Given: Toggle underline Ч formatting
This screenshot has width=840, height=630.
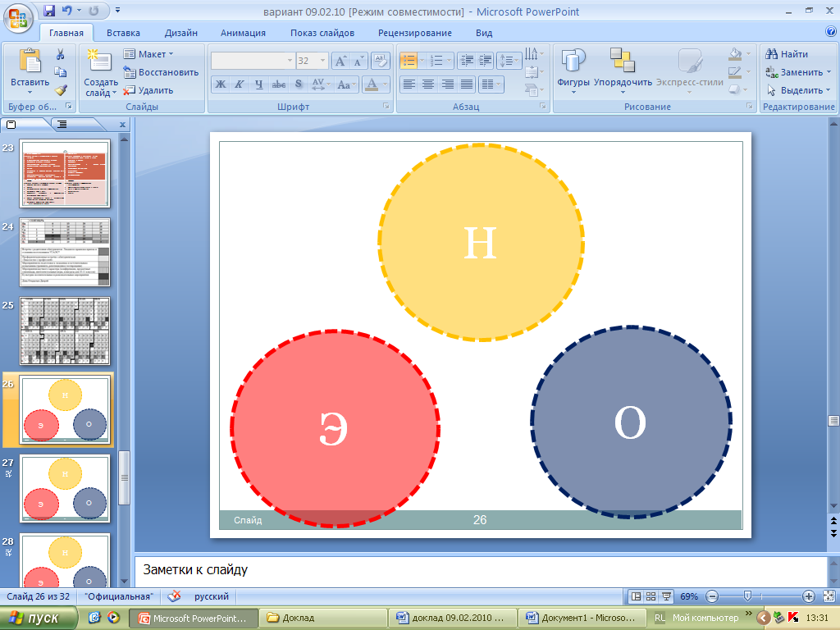Looking at the screenshot, I should click(259, 84).
